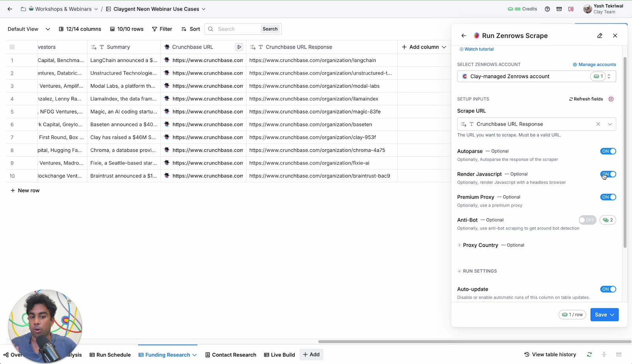Click Manage accounts link

click(x=594, y=64)
